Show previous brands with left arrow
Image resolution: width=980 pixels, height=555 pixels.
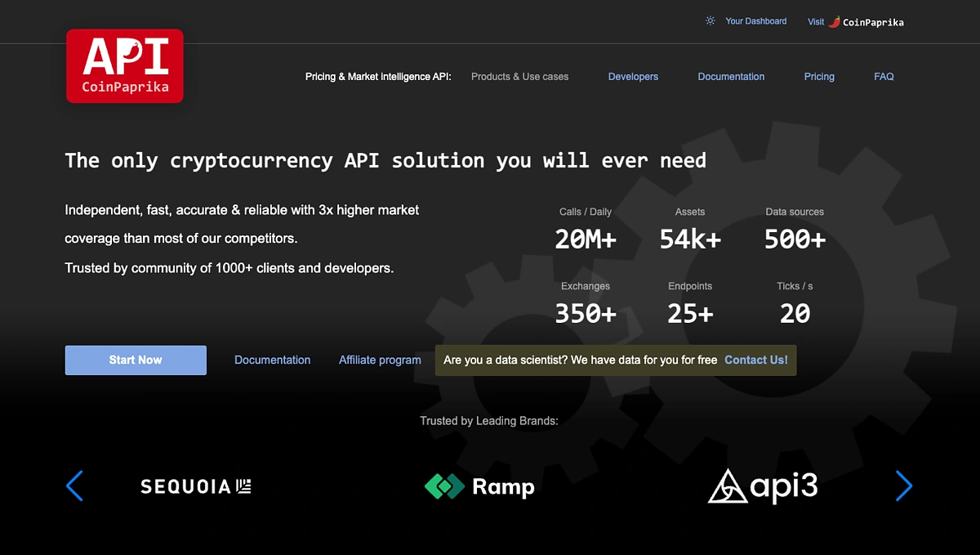[74, 486]
